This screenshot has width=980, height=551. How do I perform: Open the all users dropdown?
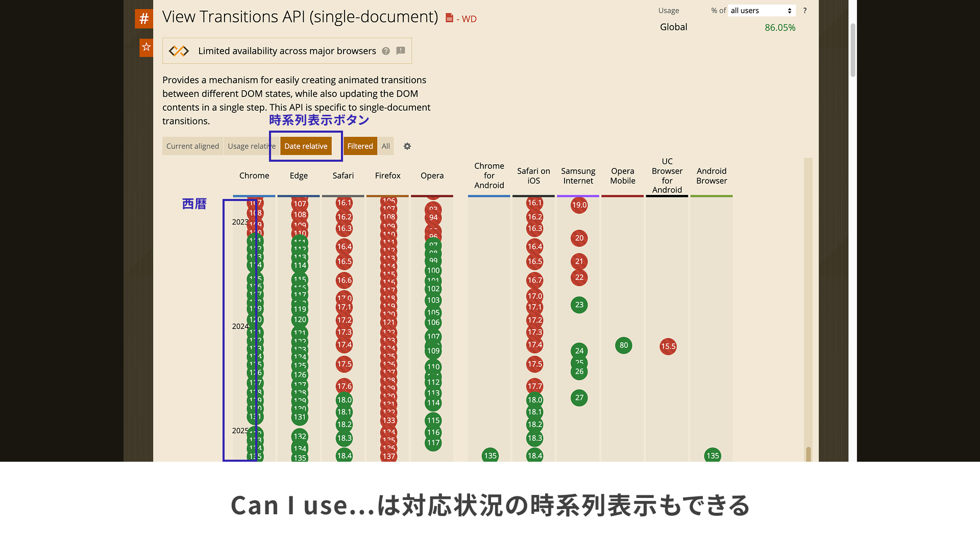762,11
